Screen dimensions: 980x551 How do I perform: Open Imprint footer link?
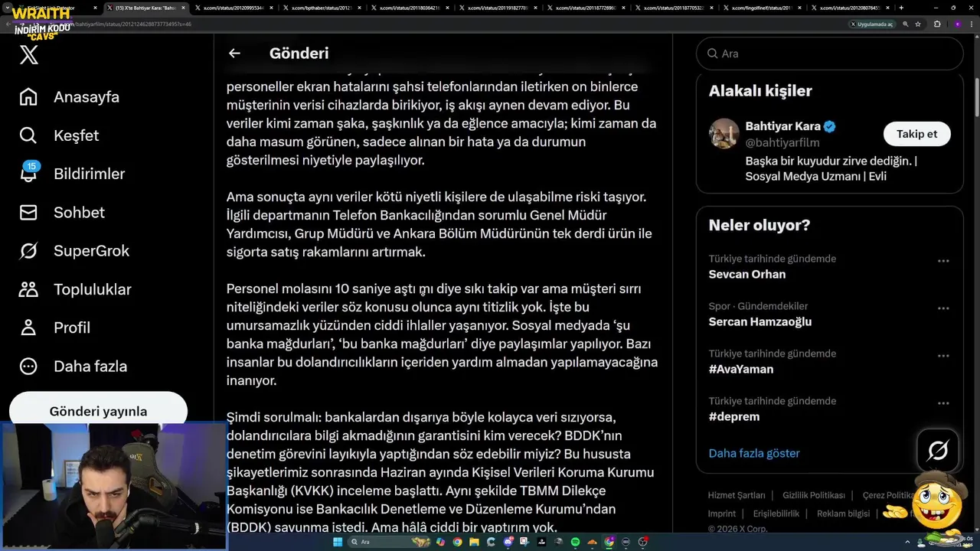(722, 514)
